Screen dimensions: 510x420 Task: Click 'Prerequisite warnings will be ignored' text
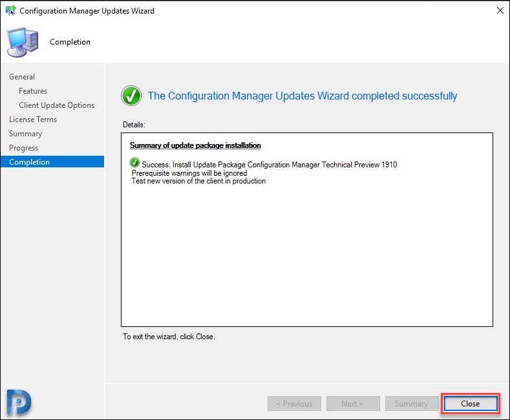[189, 173]
